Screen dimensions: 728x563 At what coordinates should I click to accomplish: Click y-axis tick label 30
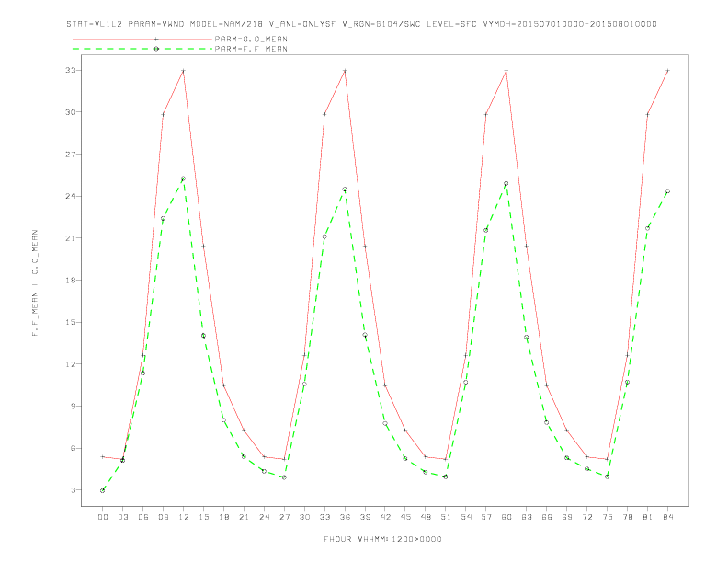pos(70,112)
